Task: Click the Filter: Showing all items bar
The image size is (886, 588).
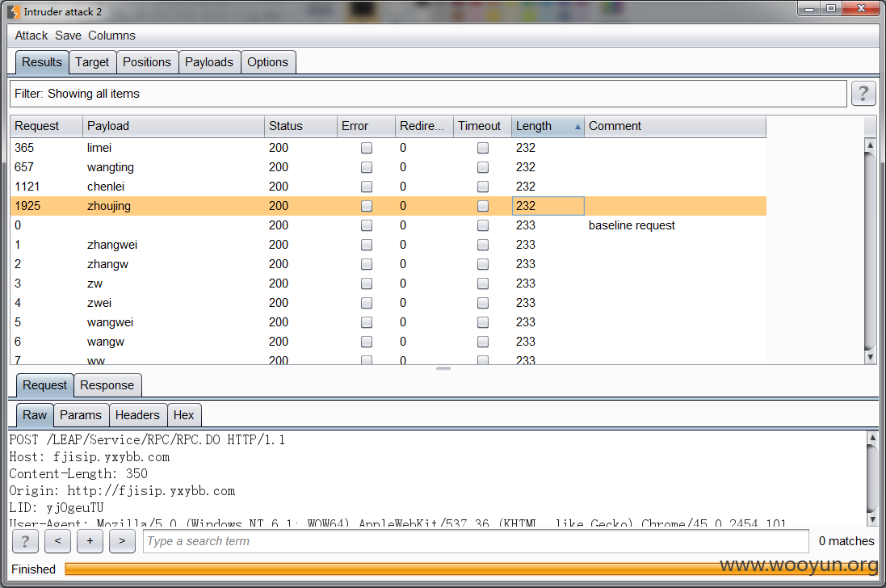Action: (x=428, y=94)
